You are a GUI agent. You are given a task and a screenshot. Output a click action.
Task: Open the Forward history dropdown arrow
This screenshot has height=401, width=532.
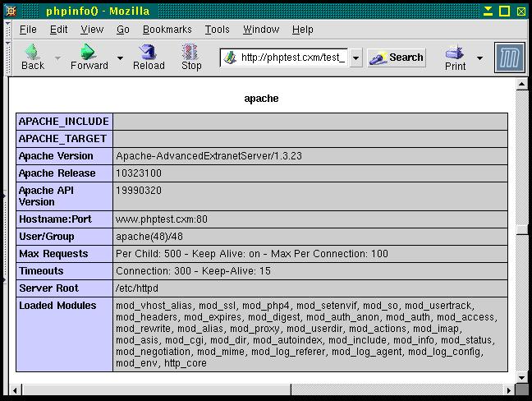(x=120, y=58)
